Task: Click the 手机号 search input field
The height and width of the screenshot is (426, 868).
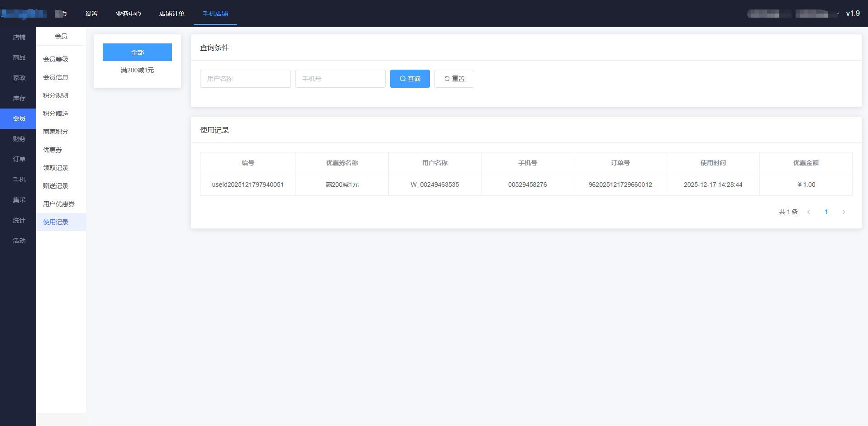Action: [340, 79]
